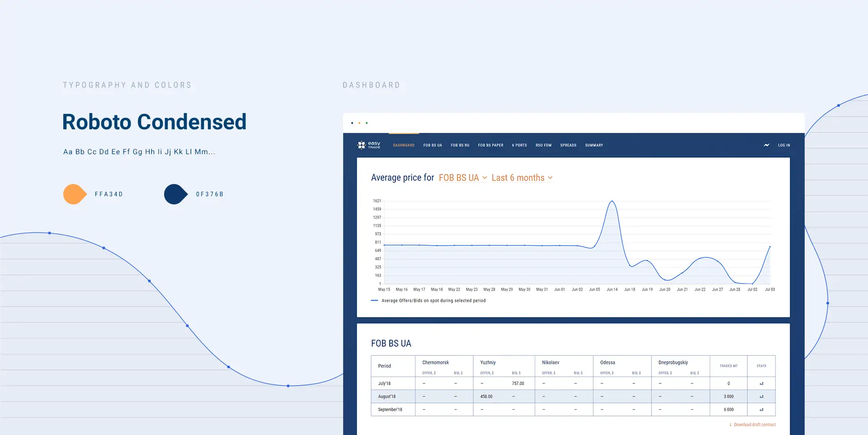
Task: Open the SUMMARY tab
Action: point(594,145)
